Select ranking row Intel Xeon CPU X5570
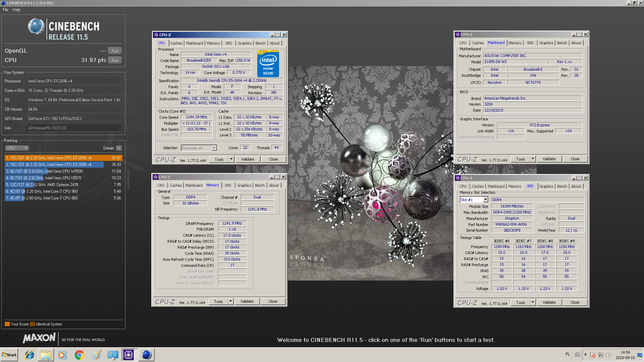This screenshot has width=644, height=362. (63, 178)
